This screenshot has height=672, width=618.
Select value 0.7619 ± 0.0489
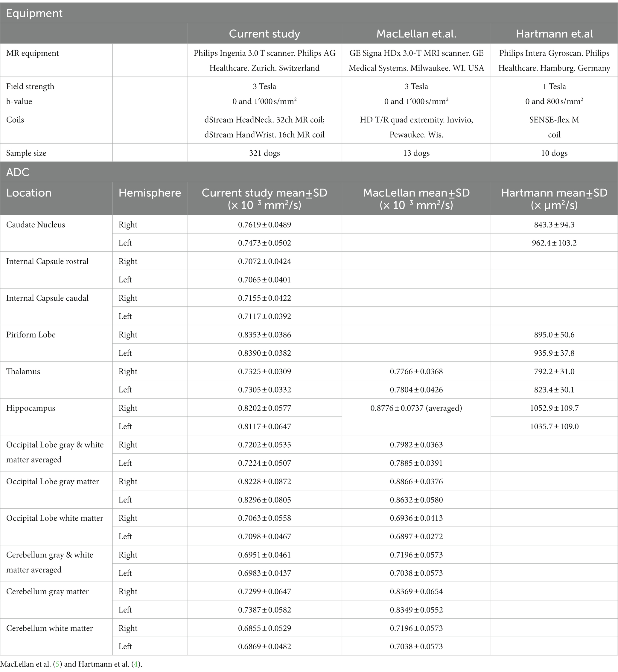tap(264, 225)
